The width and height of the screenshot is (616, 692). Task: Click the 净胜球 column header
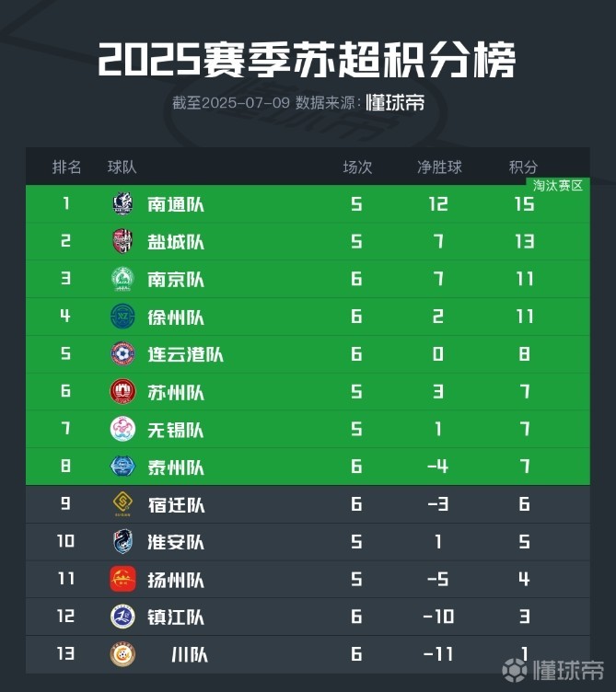(439, 167)
